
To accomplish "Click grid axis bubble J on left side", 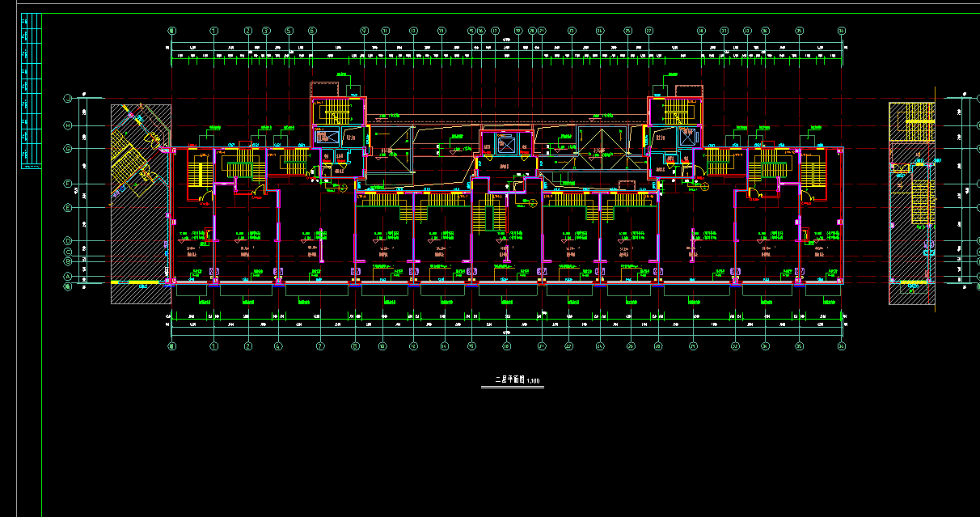I will [x=69, y=99].
